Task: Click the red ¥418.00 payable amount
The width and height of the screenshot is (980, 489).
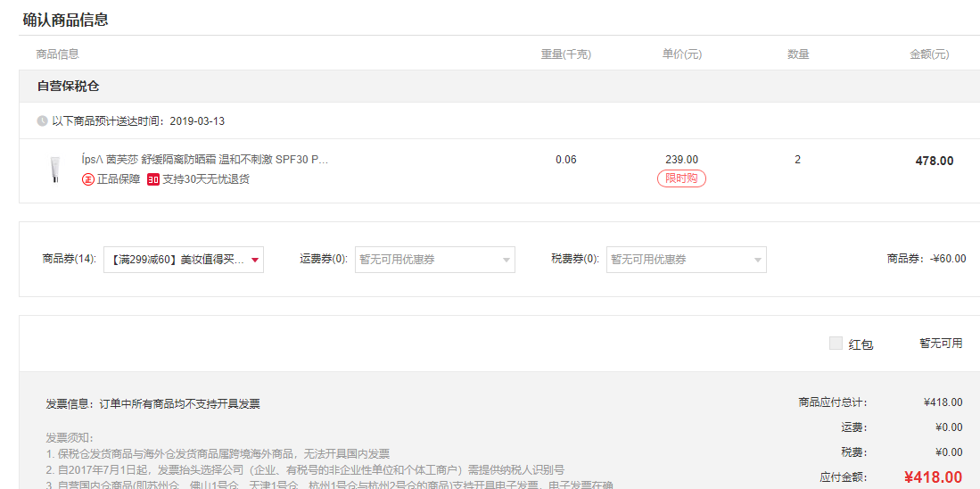Action: coord(933,477)
